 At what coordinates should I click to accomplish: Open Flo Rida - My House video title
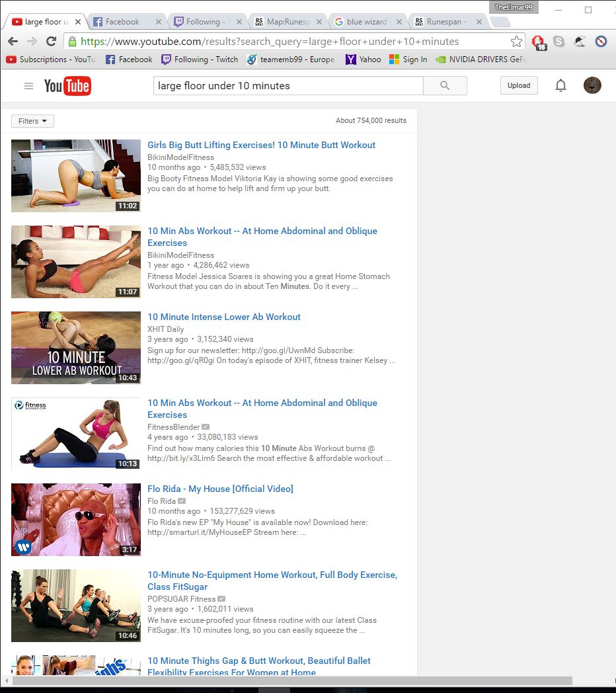click(220, 489)
